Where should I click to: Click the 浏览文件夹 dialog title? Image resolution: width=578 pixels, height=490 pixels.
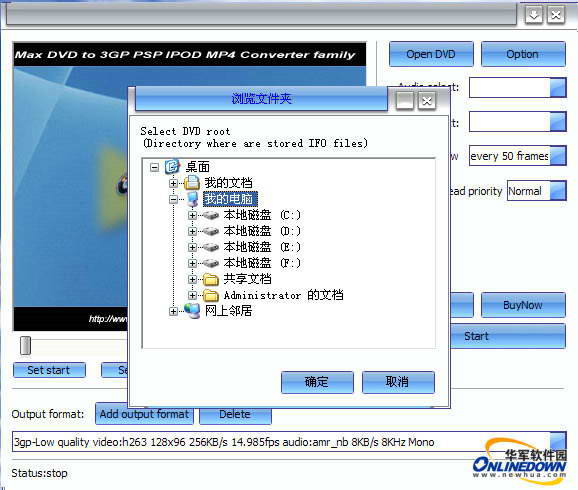click(x=261, y=99)
